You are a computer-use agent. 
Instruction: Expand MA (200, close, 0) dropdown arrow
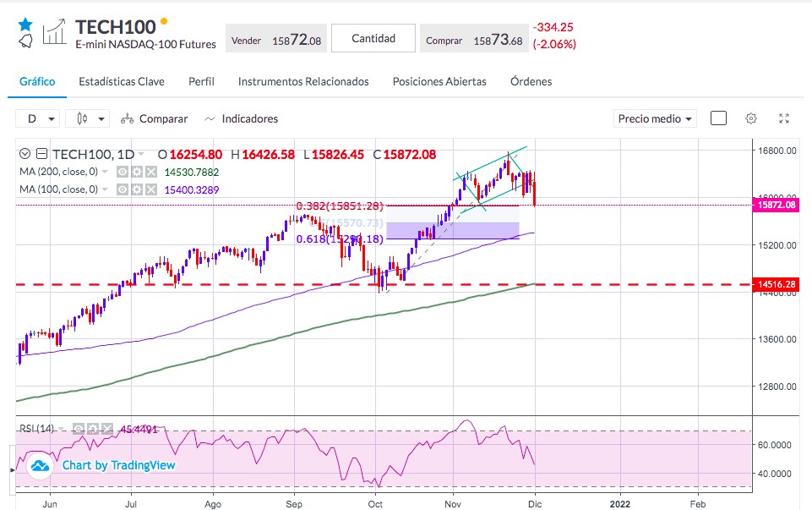tap(105, 172)
